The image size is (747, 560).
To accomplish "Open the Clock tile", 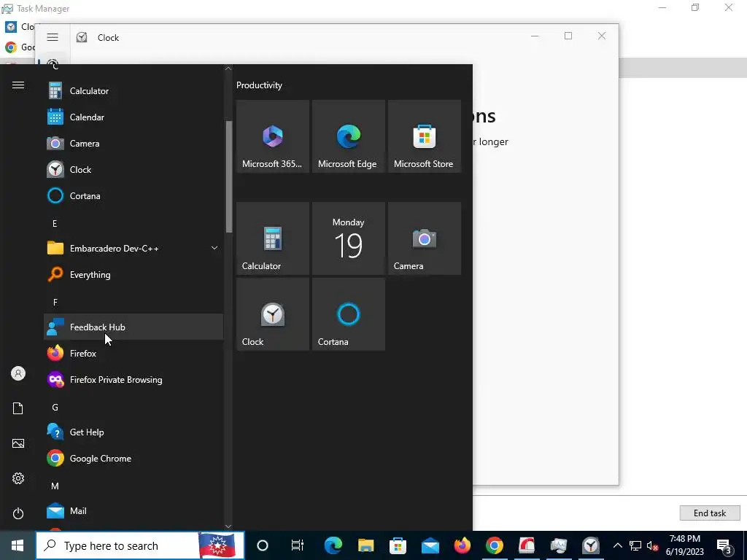I will (273, 314).
